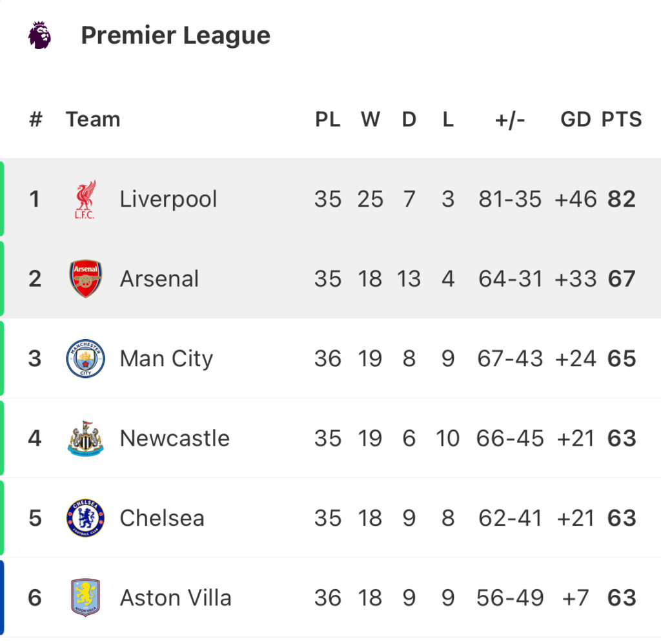Tap the Man City crest

(86, 358)
